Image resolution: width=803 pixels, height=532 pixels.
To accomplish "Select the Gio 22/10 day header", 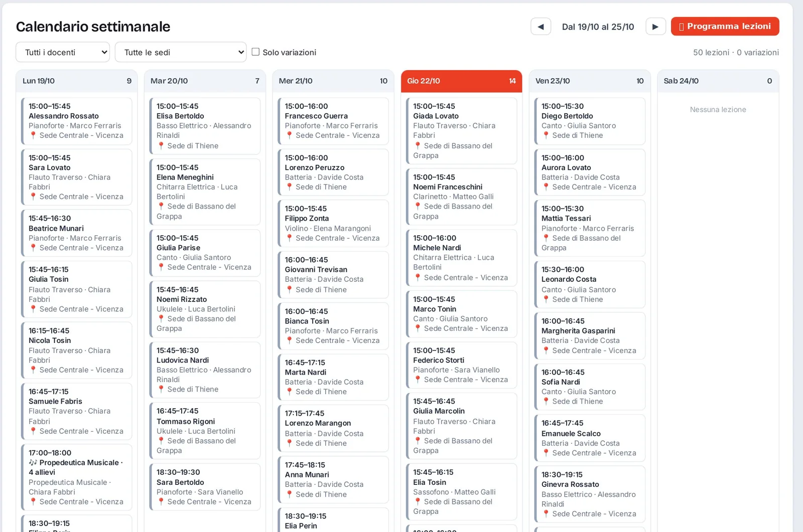I will pos(461,81).
